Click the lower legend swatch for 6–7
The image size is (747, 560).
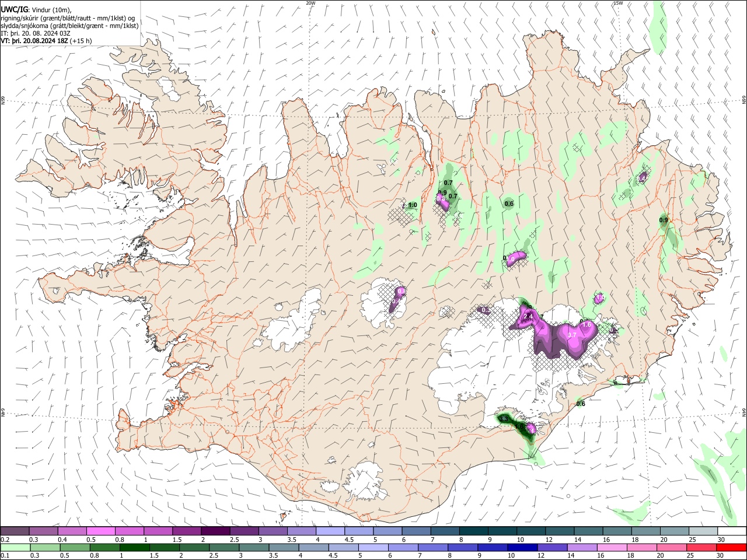[404, 548]
